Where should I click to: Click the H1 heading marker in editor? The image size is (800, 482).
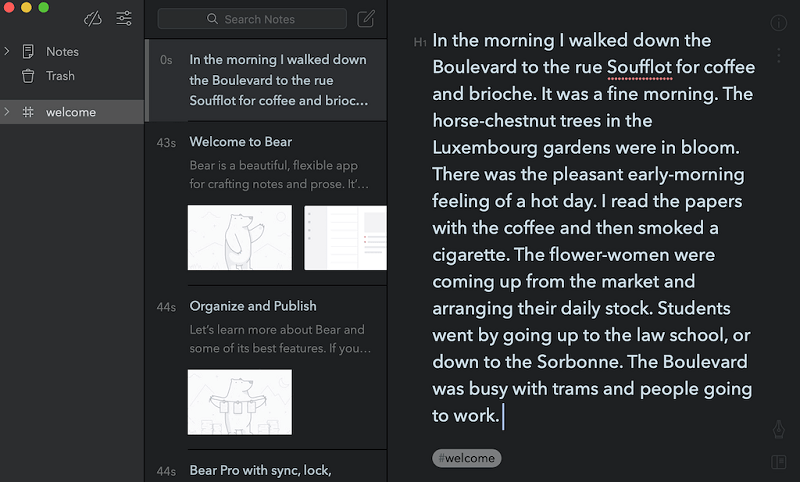point(420,43)
